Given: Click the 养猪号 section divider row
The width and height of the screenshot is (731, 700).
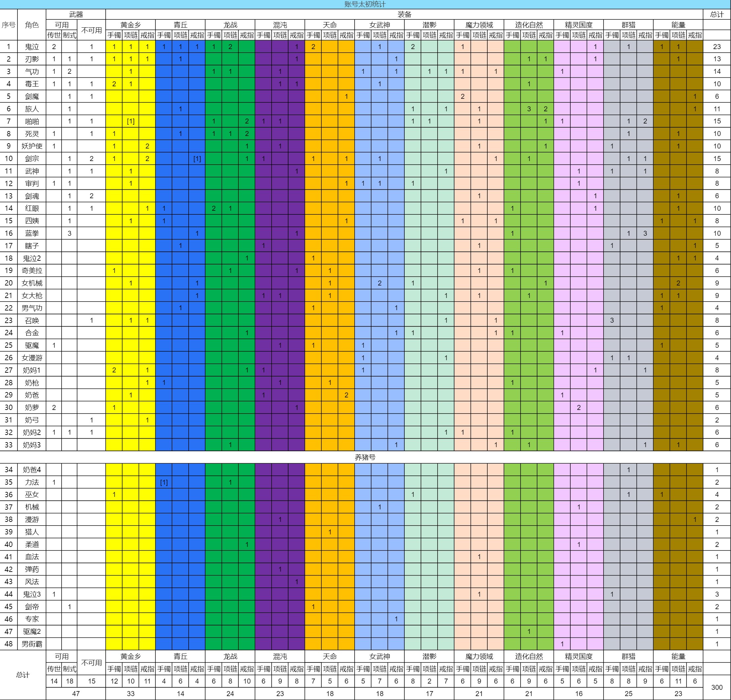Looking at the screenshot, I should pos(365,457).
